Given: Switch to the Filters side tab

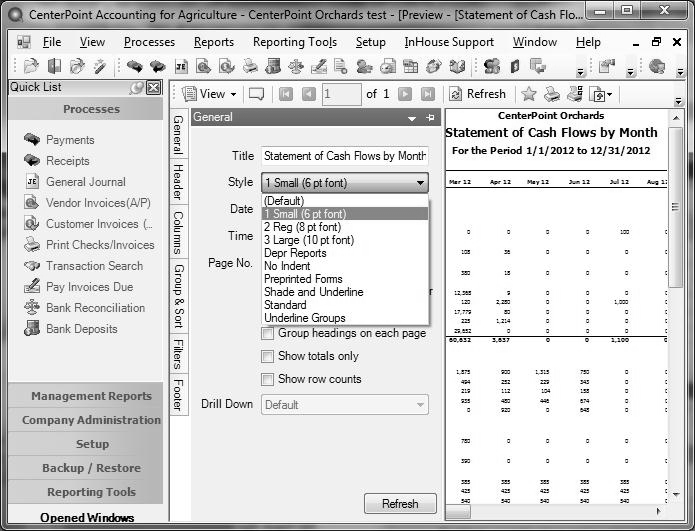Looking at the screenshot, I should [178, 354].
